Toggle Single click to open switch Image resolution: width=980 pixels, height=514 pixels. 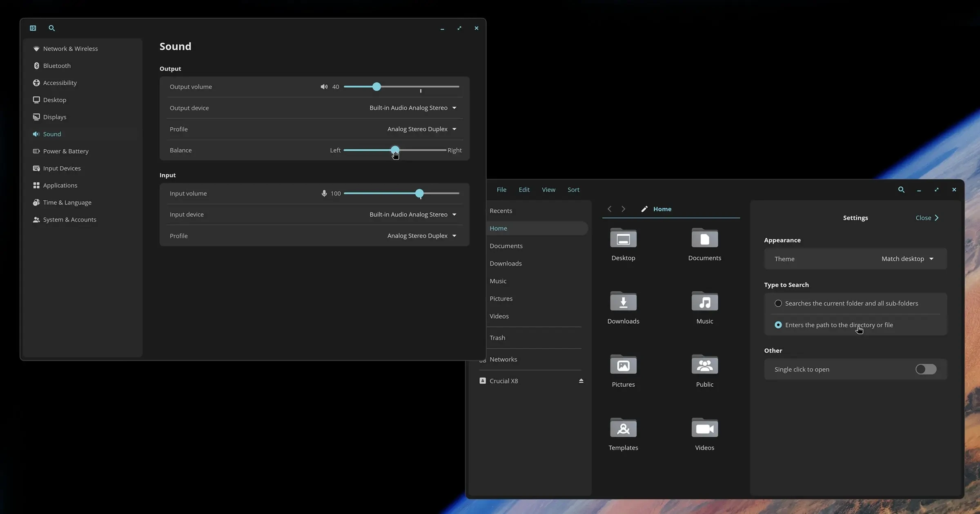click(x=926, y=370)
